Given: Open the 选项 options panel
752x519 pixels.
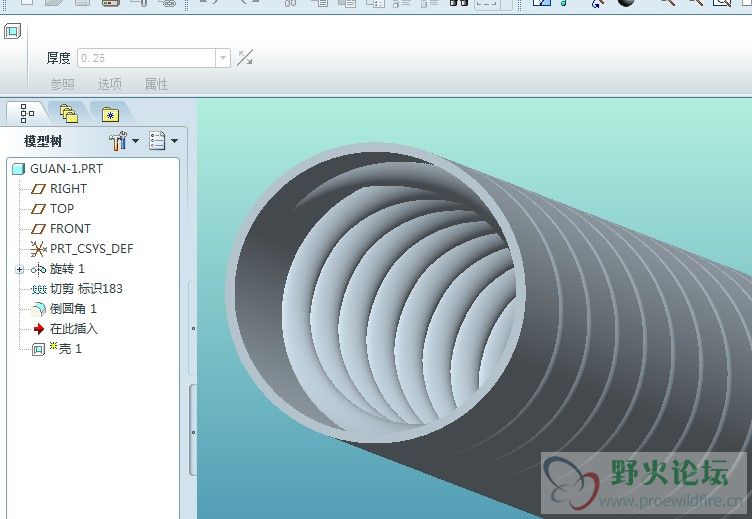Looking at the screenshot, I should point(109,84).
